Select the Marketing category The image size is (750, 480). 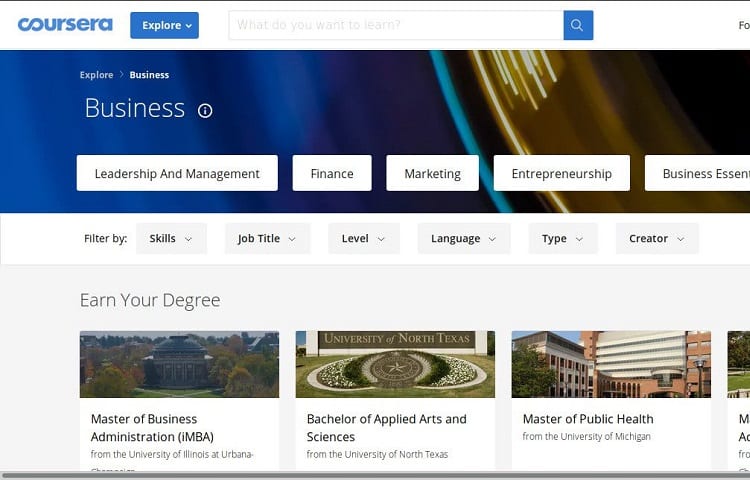(432, 173)
